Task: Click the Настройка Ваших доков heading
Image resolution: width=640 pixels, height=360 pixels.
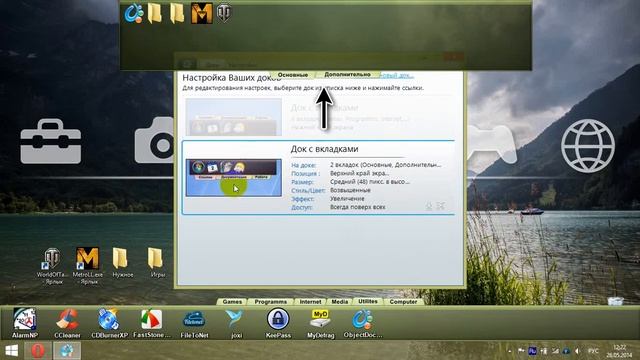Action: pos(231,78)
